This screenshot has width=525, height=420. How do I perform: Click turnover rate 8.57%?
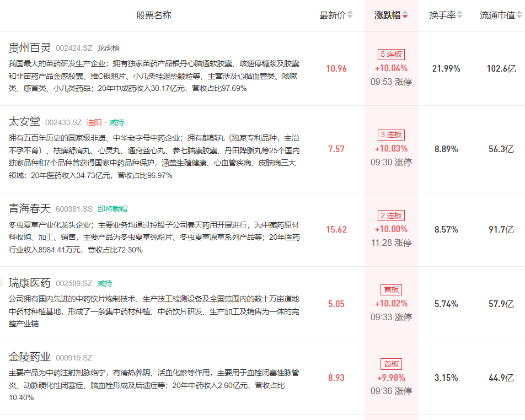point(446,230)
